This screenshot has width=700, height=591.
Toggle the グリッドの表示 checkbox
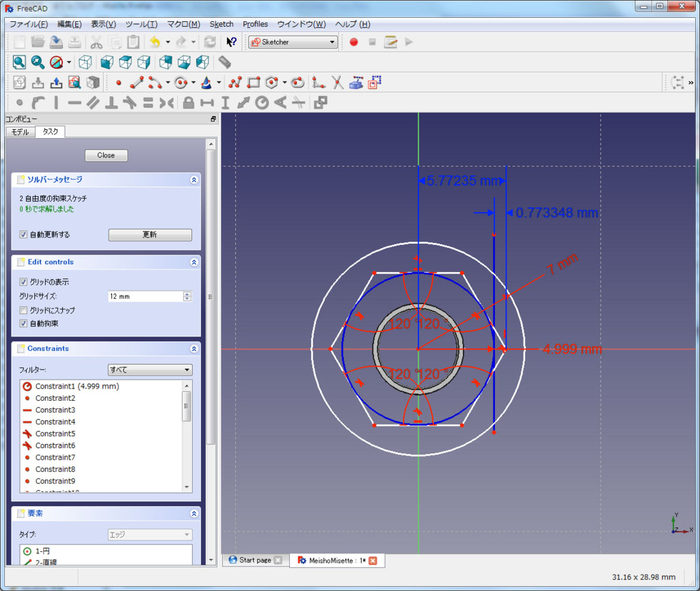pyautogui.click(x=24, y=282)
